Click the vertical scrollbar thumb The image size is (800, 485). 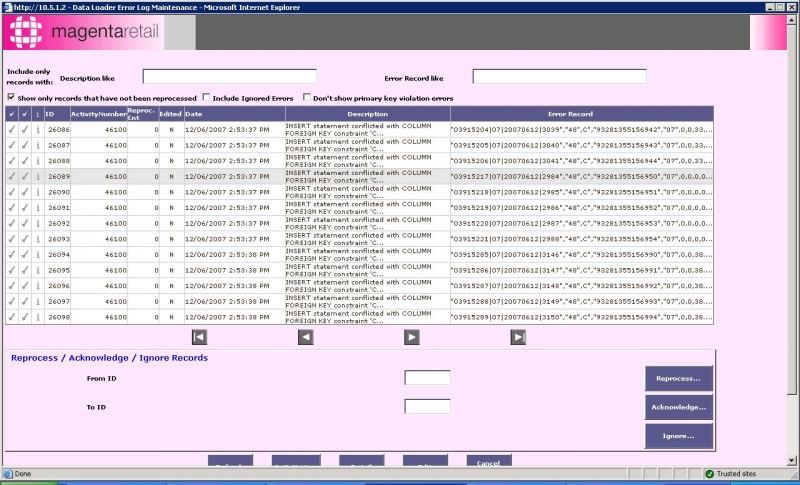791,209
